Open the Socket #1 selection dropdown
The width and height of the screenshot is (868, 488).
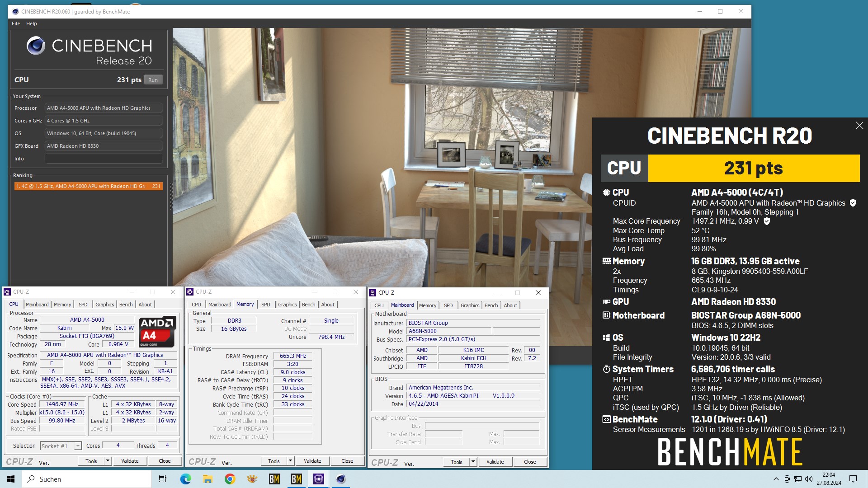coord(78,446)
